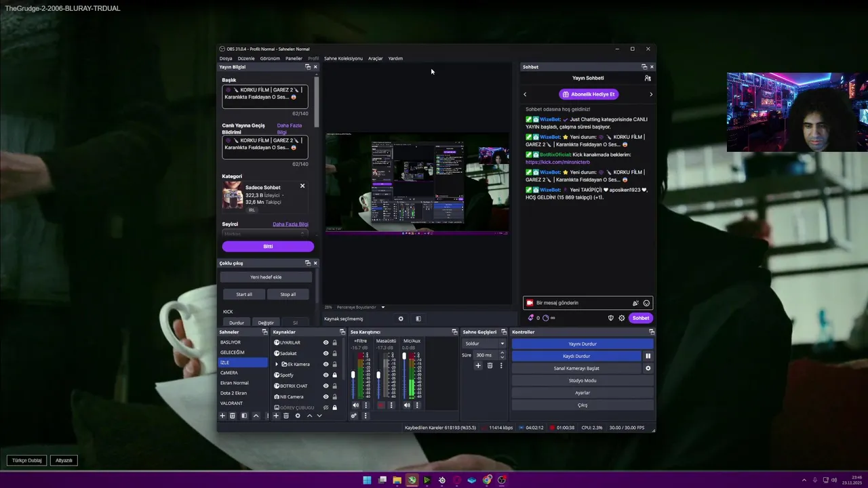868x488 pixels.
Task: Go to previous chat banner with left chevron
Action: 525,94
